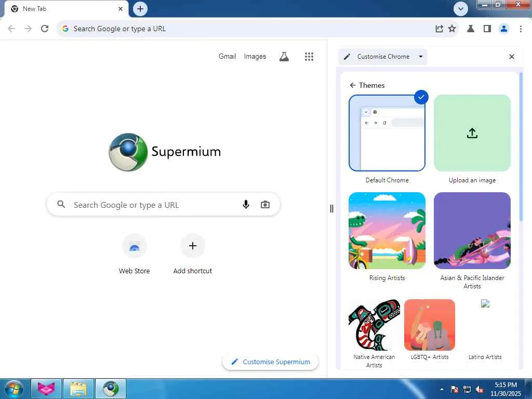Image resolution: width=532 pixels, height=399 pixels.
Task: Open the file explorer taskbar icon
Action: click(78, 389)
